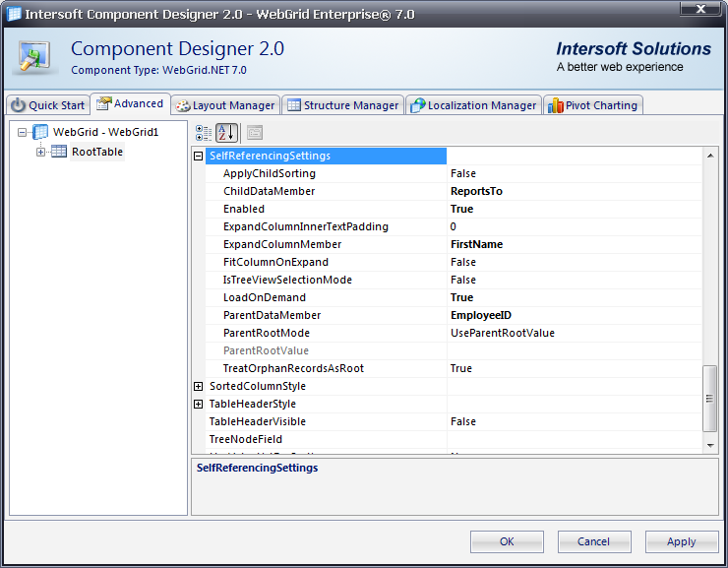The width and height of the screenshot is (728, 568).
Task: Click the TableHeaderStyle property name
Action: [252, 404]
